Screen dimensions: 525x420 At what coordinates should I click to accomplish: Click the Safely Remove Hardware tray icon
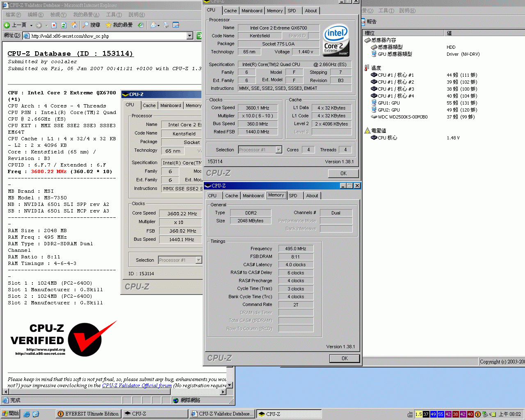pyautogui.click(x=485, y=414)
